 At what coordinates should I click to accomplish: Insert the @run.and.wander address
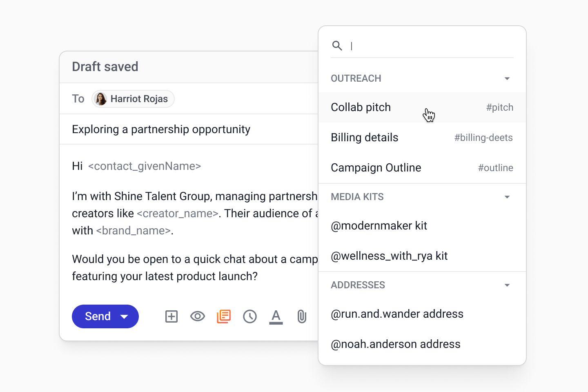[x=422, y=314]
